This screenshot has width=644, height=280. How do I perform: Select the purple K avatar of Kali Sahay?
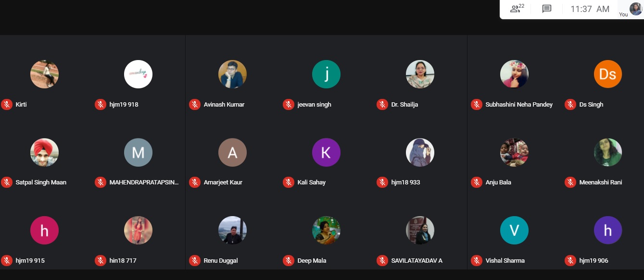(x=326, y=152)
